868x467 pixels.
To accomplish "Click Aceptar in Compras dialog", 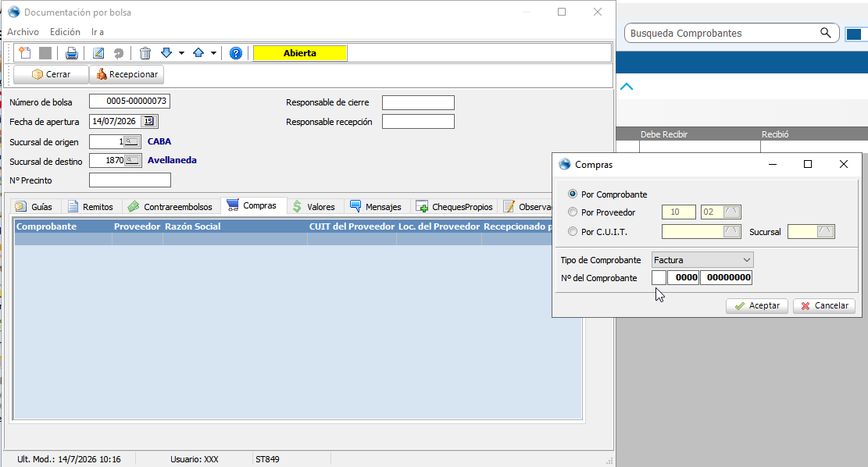I will 757,305.
